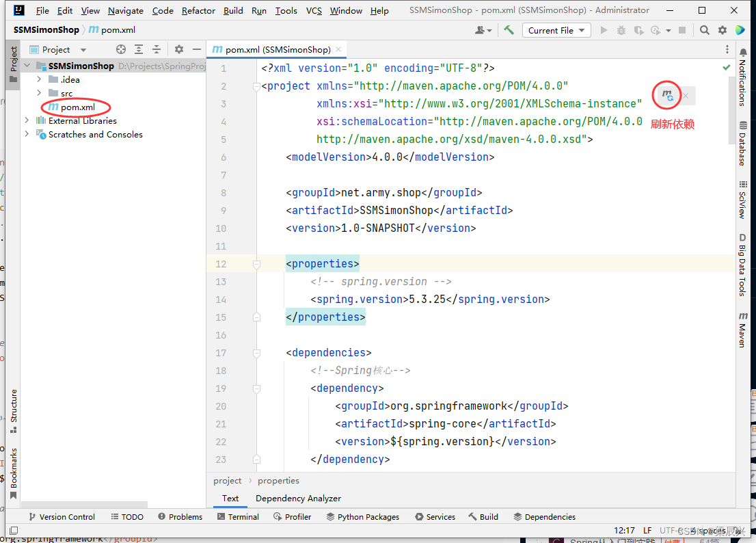Open Search Everywhere magnifier icon

click(705, 30)
